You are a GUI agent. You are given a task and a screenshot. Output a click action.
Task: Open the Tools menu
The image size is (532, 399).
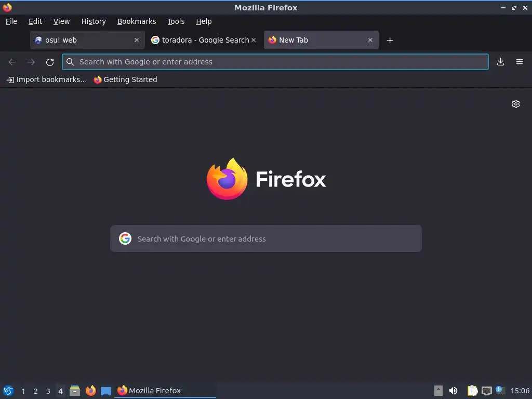coord(176,21)
